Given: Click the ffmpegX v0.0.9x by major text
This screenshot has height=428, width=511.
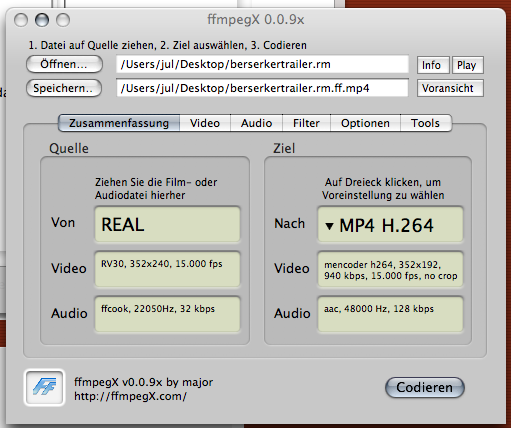Looking at the screenshot, I should (x=143, y=382).
